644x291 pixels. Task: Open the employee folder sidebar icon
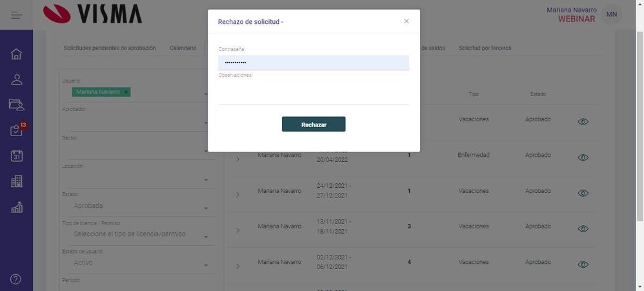coord(16,105)
